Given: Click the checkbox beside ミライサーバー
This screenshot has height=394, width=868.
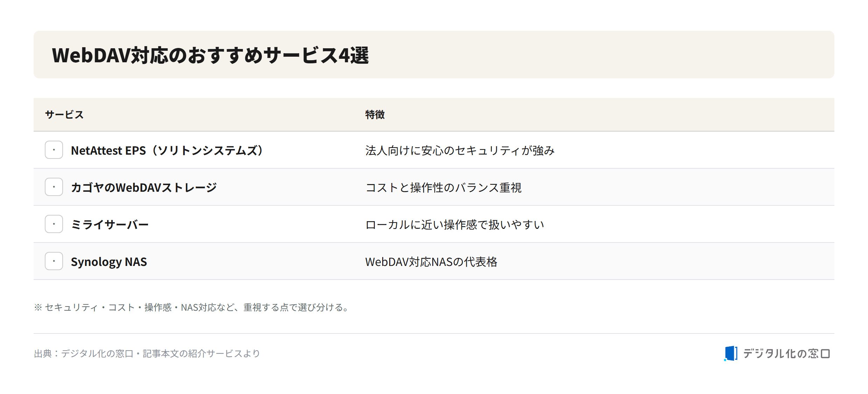Looking at the screenshot, I should pyautogui.click(x=54, y=224).
